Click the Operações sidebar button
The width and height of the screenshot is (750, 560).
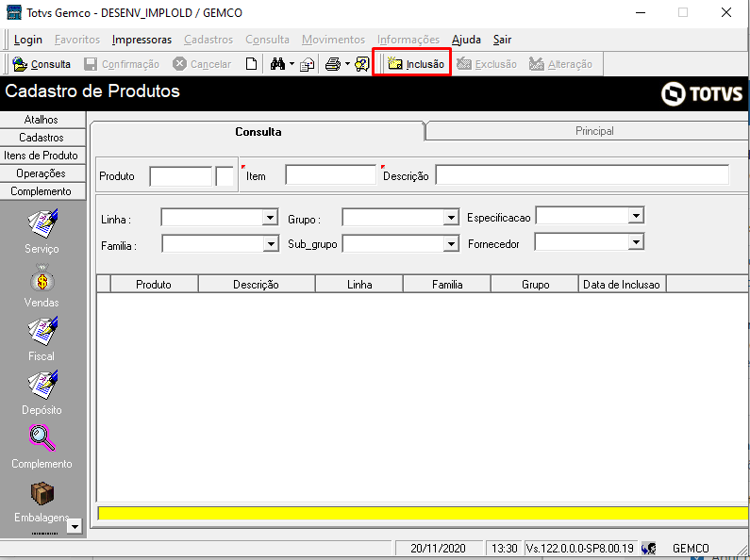(x=42, y=173)
